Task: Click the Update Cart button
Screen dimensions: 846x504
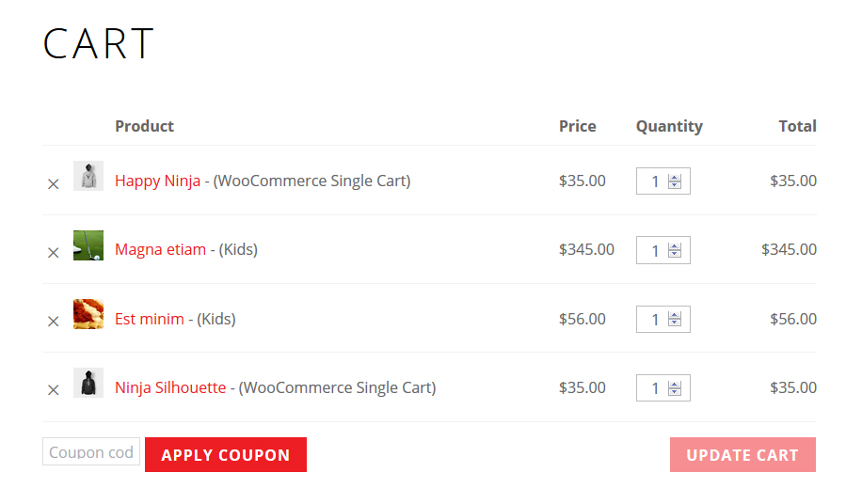Action: (x=742, y=455)
